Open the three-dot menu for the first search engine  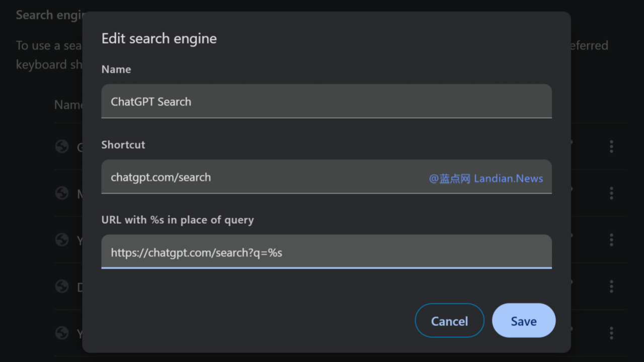coord(611,146)
